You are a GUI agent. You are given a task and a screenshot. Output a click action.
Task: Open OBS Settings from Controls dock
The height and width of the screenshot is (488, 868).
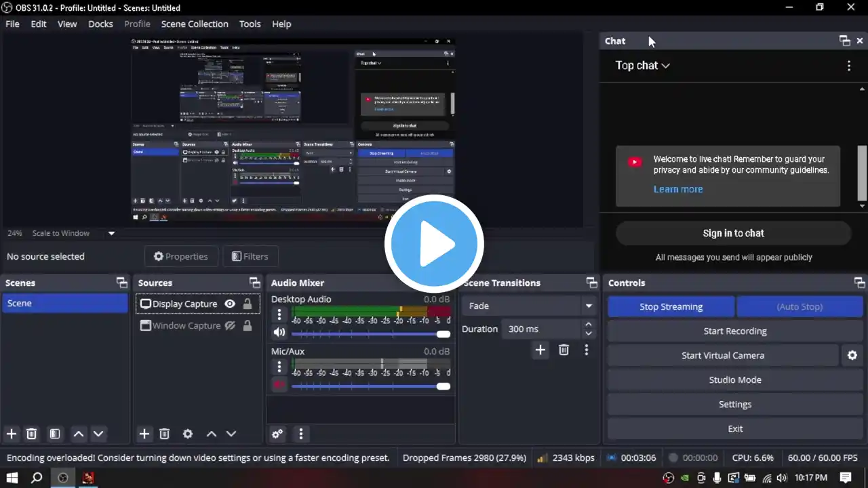(735, 404)
